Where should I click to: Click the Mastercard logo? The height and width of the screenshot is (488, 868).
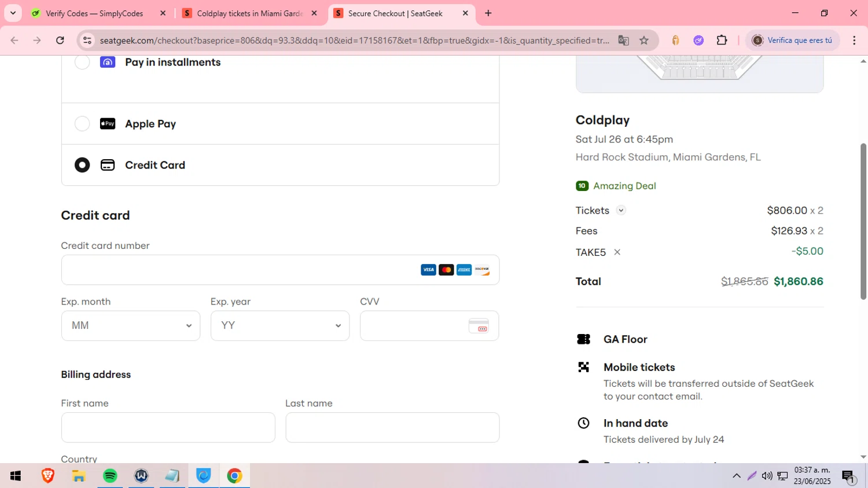[446, 270]
